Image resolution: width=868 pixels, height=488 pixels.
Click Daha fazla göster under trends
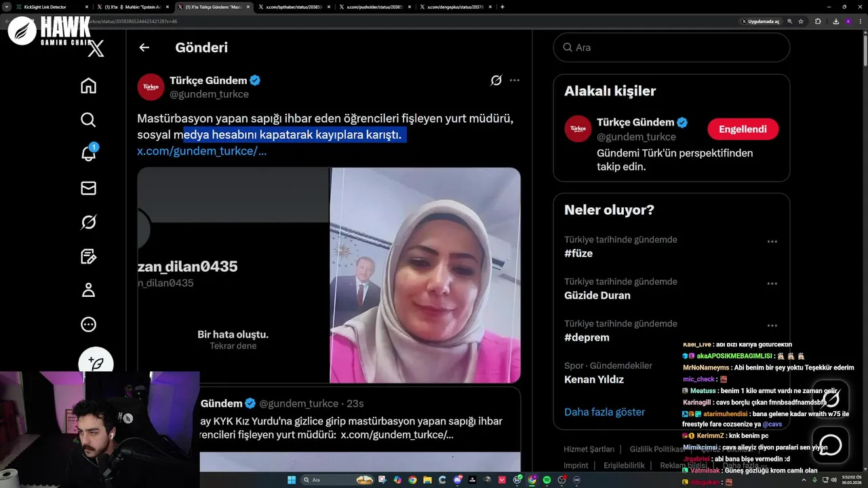coord(604,411)
